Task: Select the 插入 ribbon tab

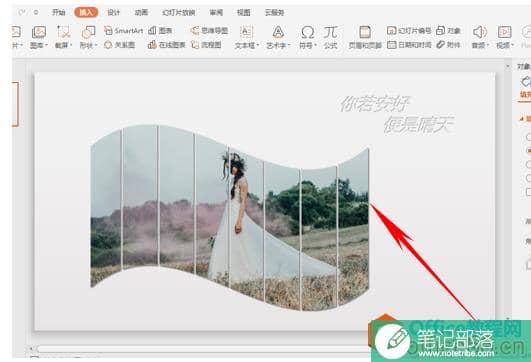Action: [86, 13]
